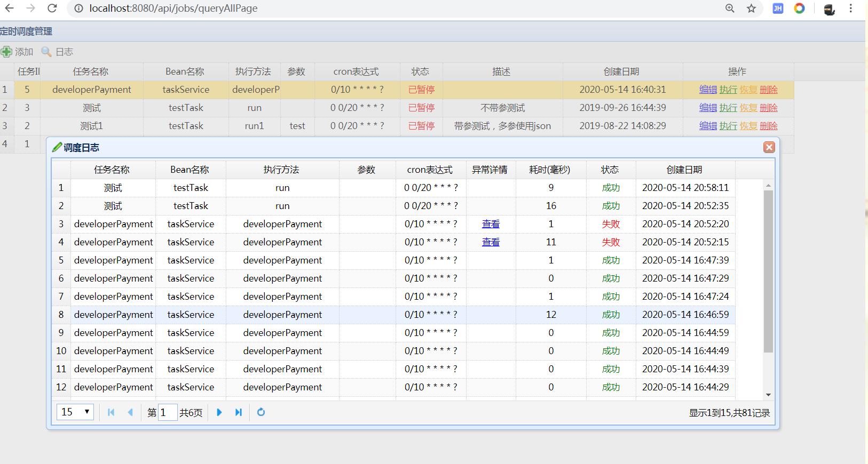Click the browser address bar URL
The image size is (868, 464).
click(173, 8)
